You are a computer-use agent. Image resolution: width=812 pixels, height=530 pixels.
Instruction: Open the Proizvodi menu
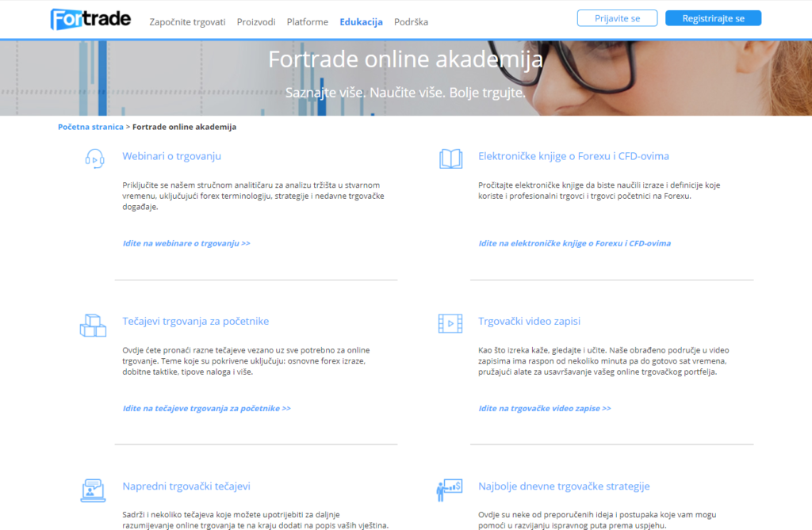click(256, 22)
